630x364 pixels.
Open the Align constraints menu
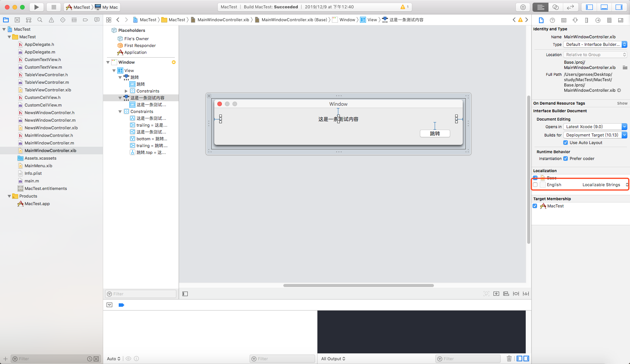(x=506, y=294)
